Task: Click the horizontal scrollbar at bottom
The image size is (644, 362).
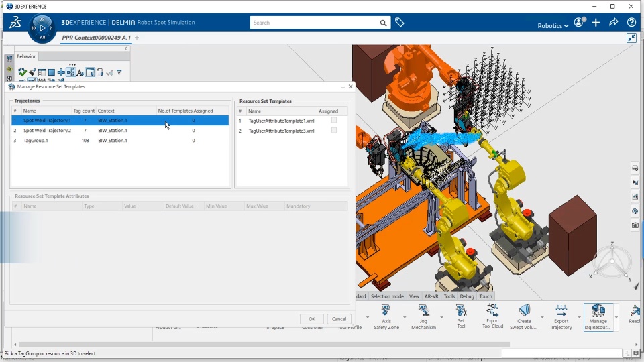Action: (x=265, y=345)
